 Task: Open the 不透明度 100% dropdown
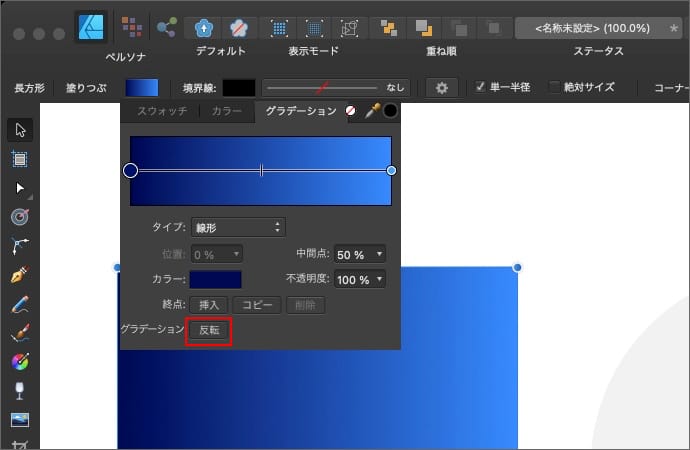point(360,279)
